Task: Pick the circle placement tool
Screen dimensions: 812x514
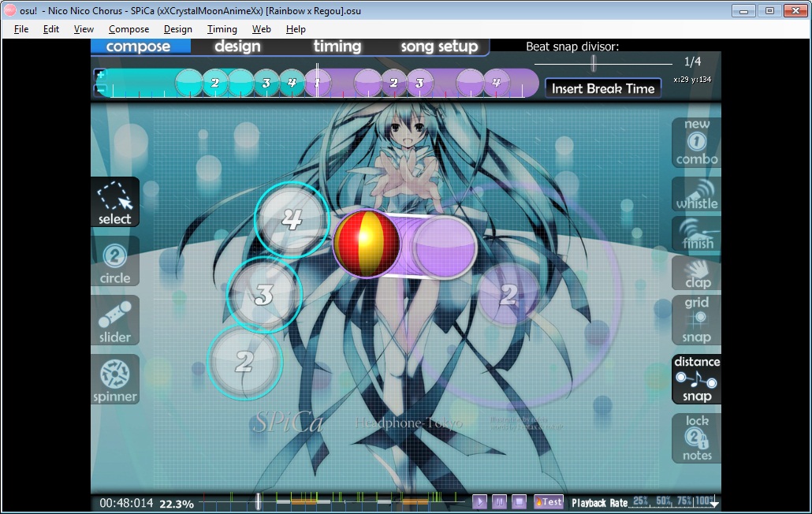Action: [x=115, y=262]
